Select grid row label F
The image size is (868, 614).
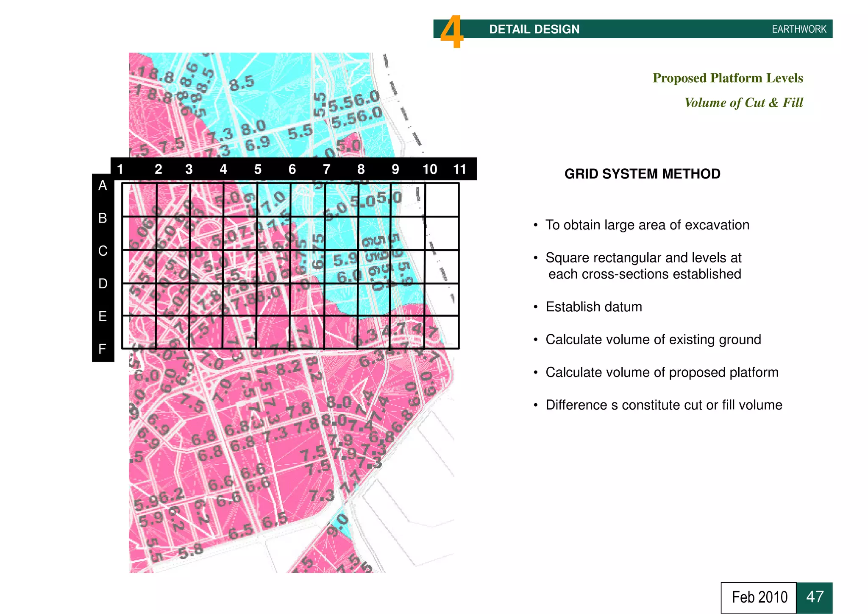(103, 349)
